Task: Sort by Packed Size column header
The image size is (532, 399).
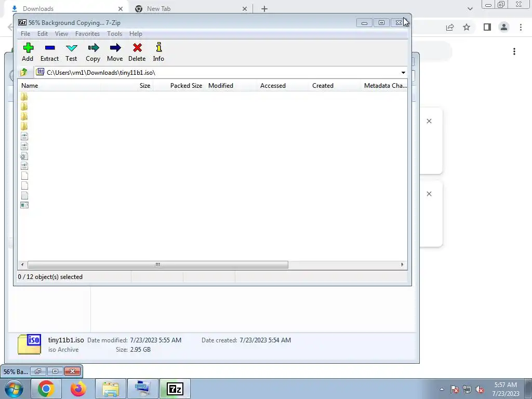Action: coord(179,86)
